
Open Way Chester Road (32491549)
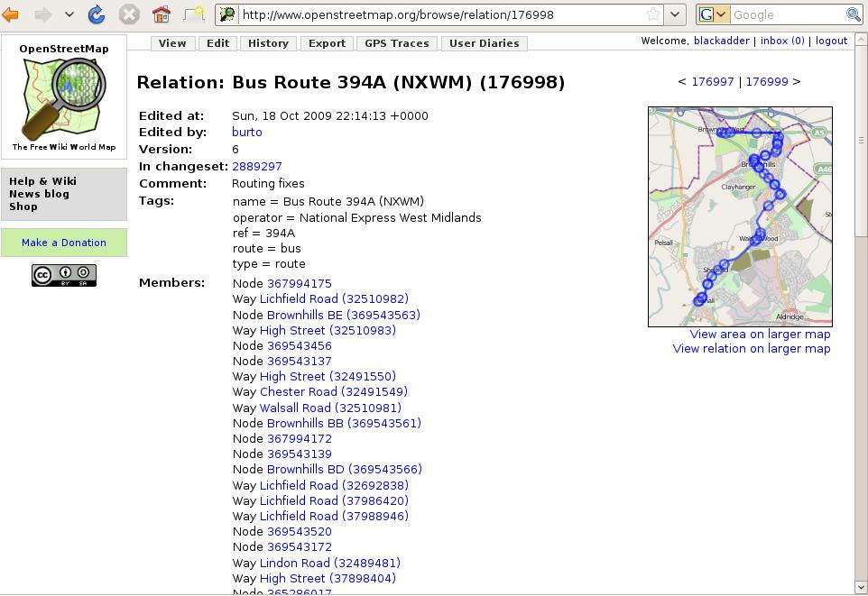click(x=333, y=392)
